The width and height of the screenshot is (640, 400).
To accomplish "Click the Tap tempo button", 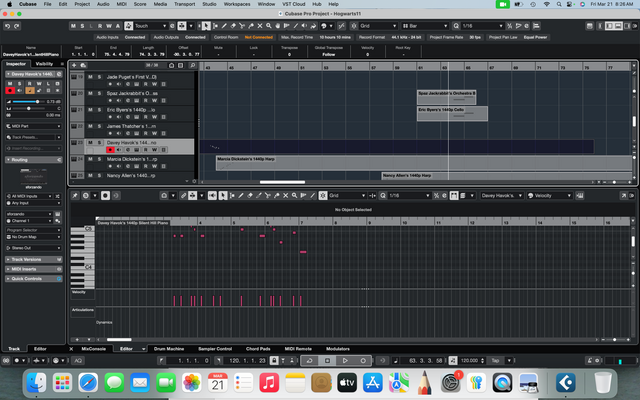I will pos(496,361).
